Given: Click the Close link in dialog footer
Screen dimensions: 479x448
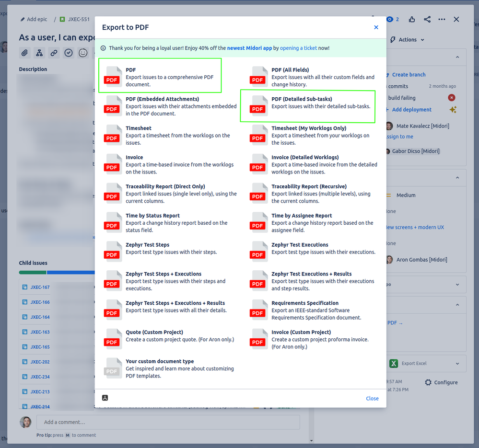Looking at the screenshot, I should (x=372, y=398).
